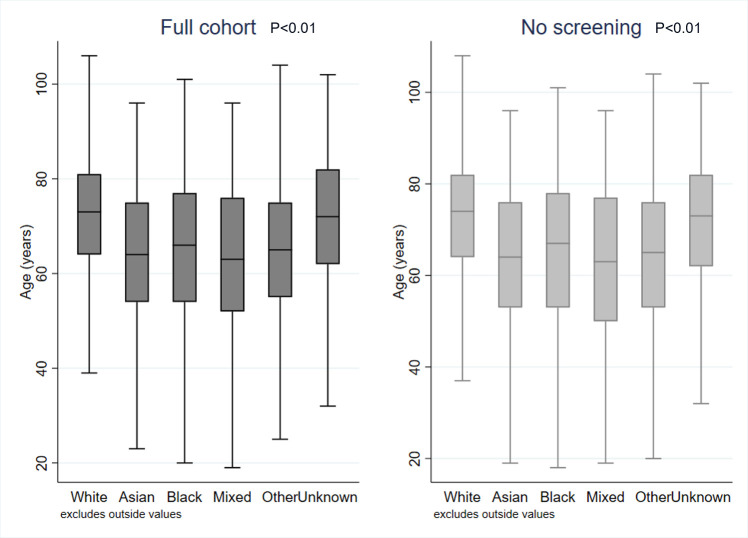Click the "excludes outside values" note under right plot
Viewport: 748px width, 538px height.
(494, 514)
